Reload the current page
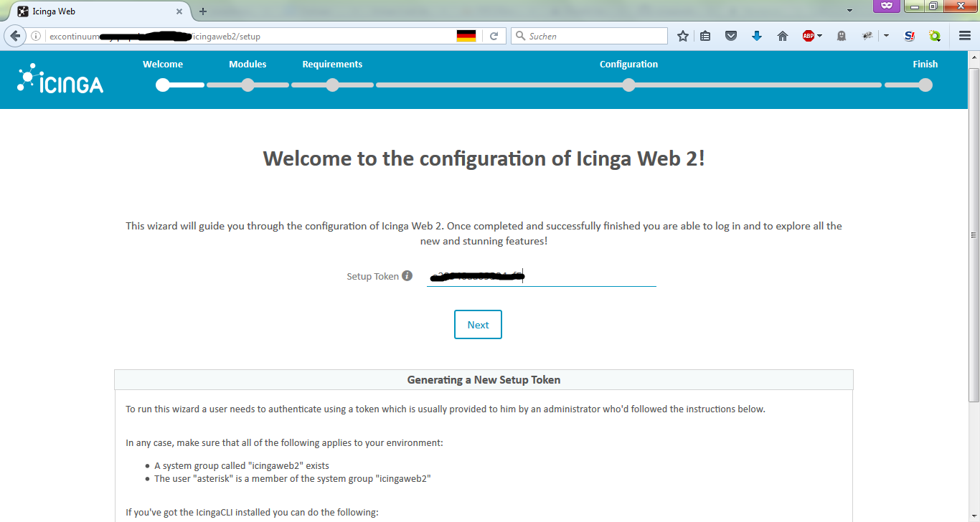 (x=494, y=36)
